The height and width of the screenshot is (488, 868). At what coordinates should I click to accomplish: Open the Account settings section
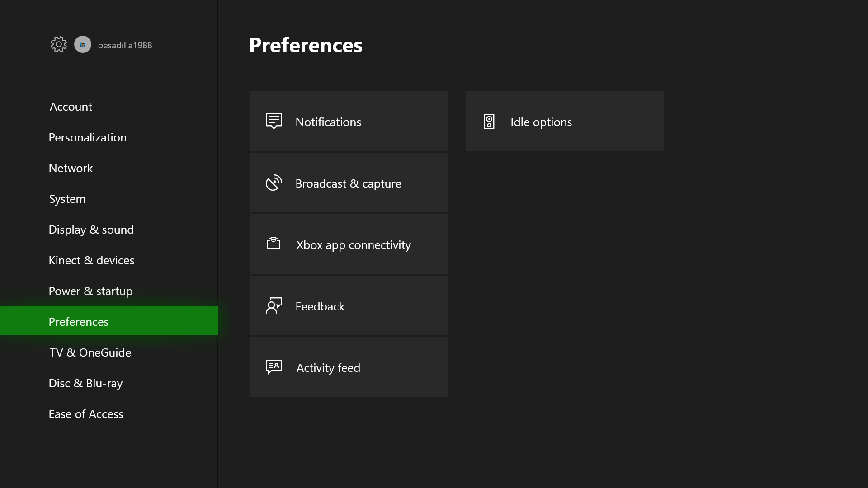71,107
